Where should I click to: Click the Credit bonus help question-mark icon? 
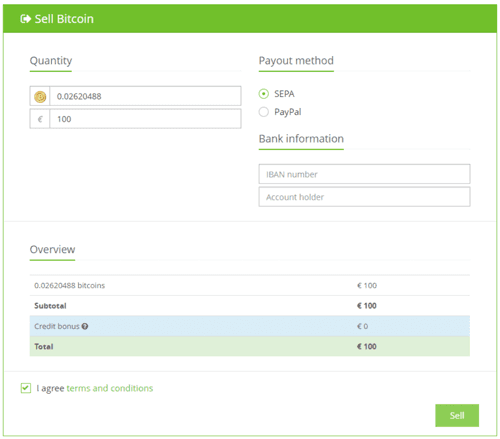(x=85, y=326)
